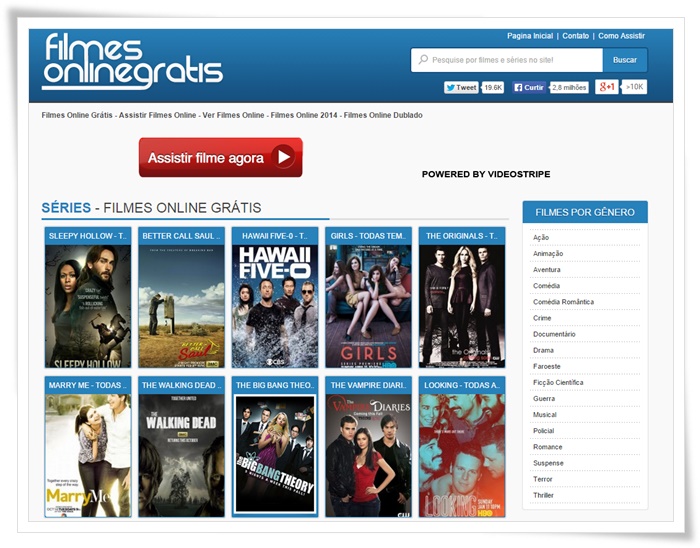The image size is (700, 548).
Task: Select the Ficção Científica genre
Action: pos(558,382)
